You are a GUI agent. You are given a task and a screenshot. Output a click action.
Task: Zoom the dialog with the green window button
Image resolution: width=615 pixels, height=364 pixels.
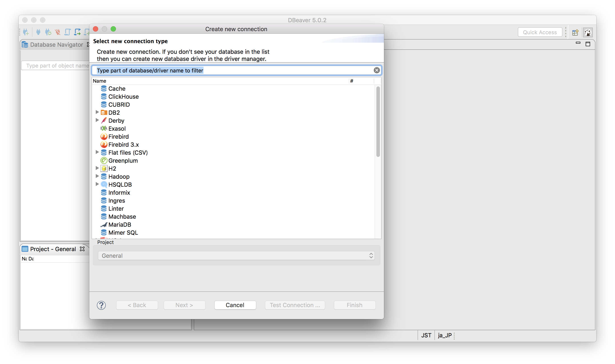tap(113, 29)
